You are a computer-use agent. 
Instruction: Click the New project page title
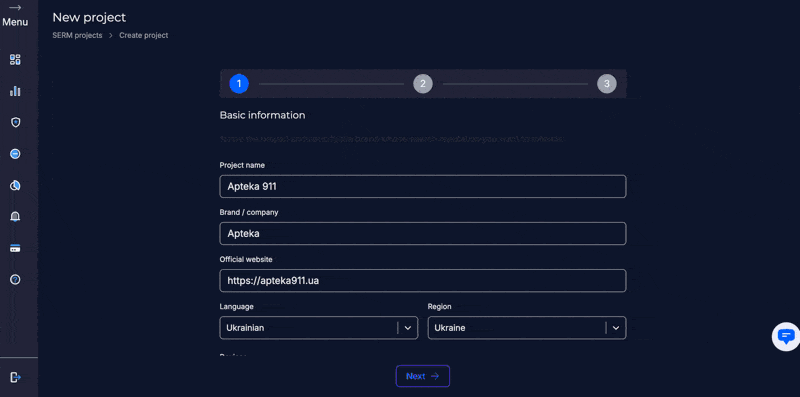(89, 17)
